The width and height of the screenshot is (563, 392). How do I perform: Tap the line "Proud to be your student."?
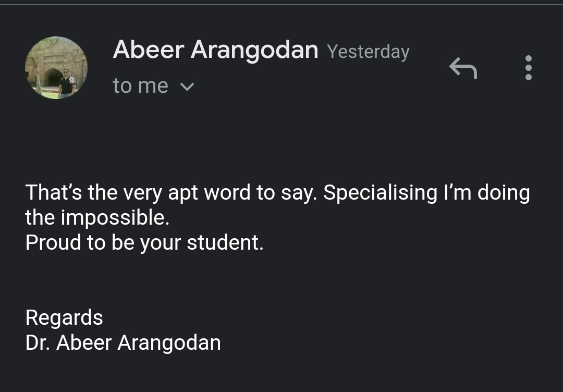click(x=144, y=243)
